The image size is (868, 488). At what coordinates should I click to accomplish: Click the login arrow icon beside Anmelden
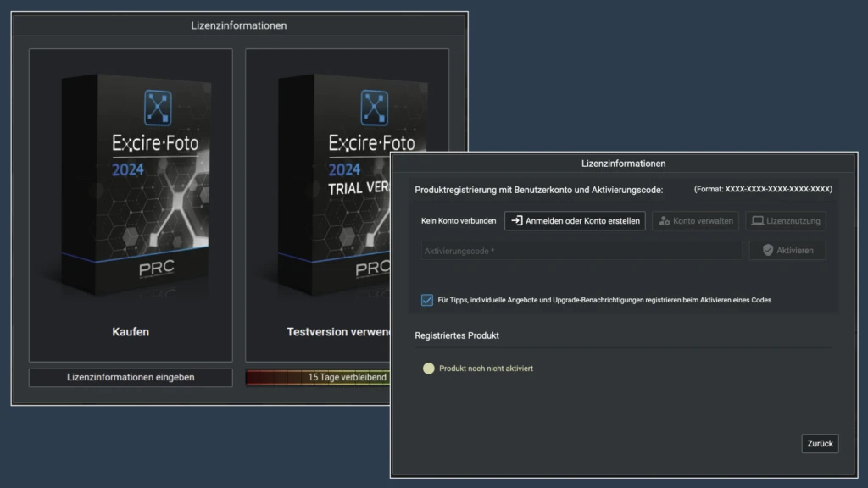click(516, 221)
